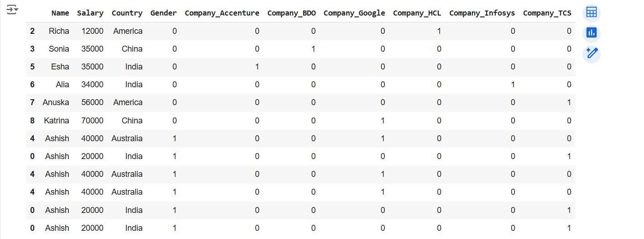Click the name cell Richa

(x=59, y=31)
